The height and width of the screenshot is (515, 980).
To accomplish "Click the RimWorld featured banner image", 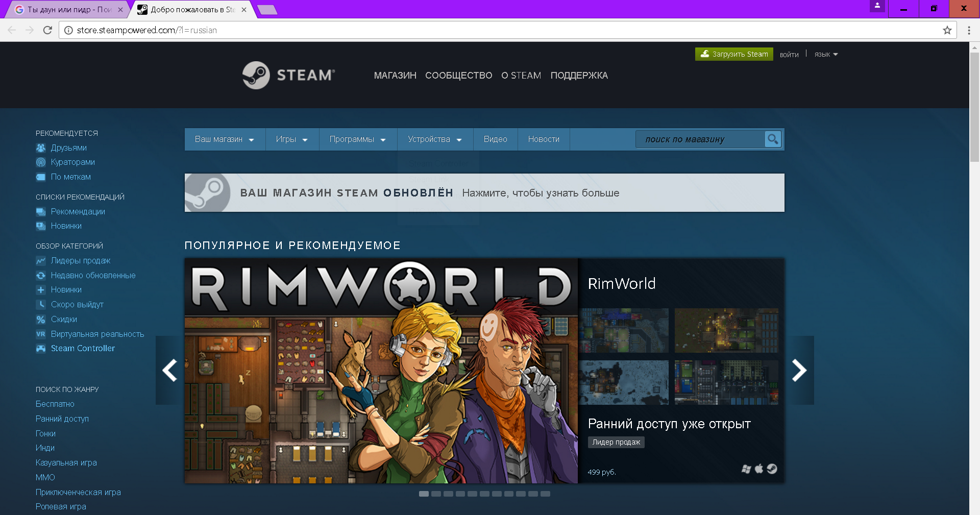I will pos(381,371).
